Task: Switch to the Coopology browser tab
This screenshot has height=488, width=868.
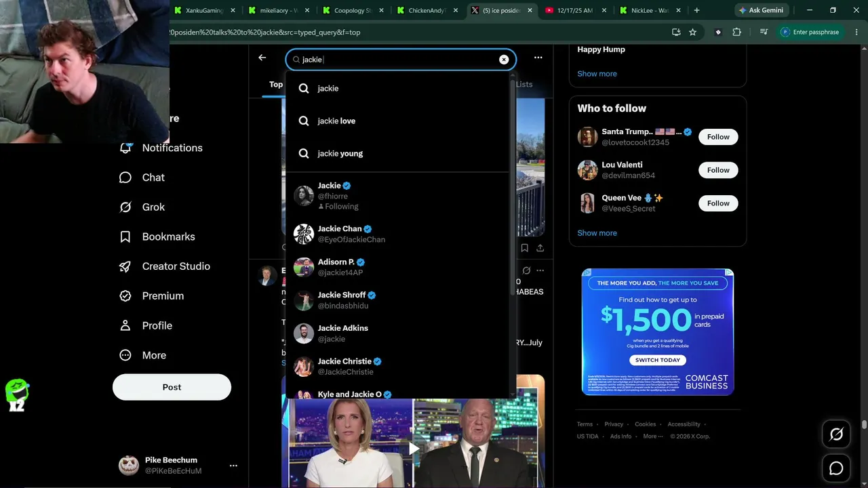Action: pyautogui.click(x=353, y=10)
